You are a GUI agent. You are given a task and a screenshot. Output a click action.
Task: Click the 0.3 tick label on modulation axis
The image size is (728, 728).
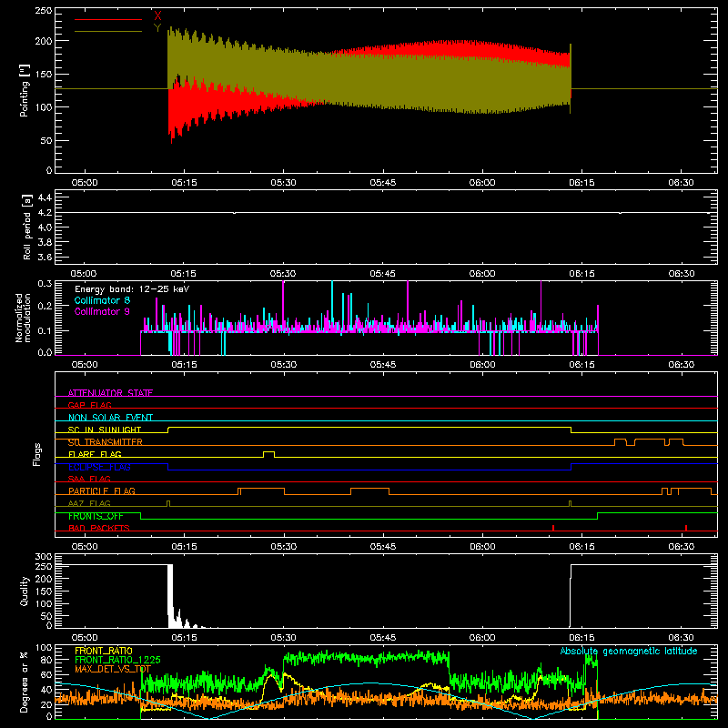[45, 284]
